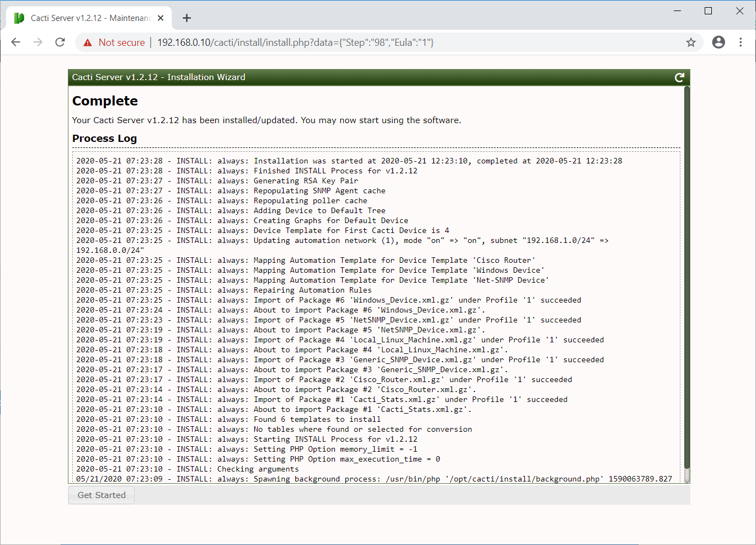Bookmark this page with star icon

pos(691,43)
